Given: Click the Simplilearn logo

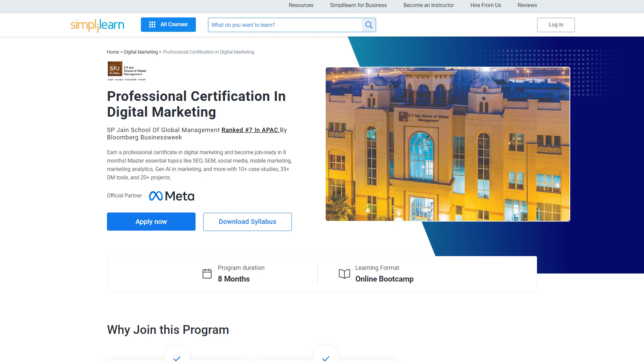Looking at the screenshot, I should pyautogui.click(x=97, y=25).
